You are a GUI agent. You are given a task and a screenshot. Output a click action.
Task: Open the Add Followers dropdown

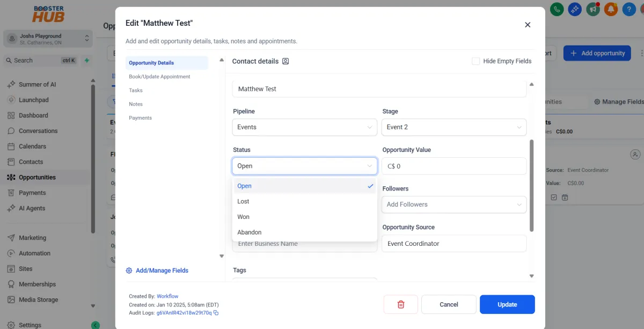[453, 204]
